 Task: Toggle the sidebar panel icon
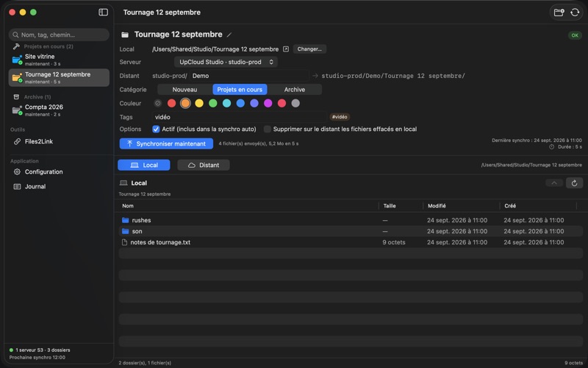(103, 13)
